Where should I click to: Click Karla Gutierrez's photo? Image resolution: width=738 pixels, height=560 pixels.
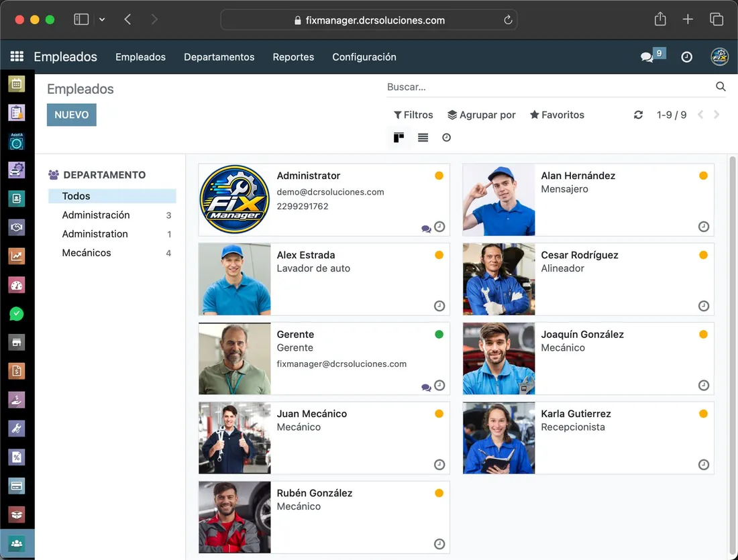499,438
